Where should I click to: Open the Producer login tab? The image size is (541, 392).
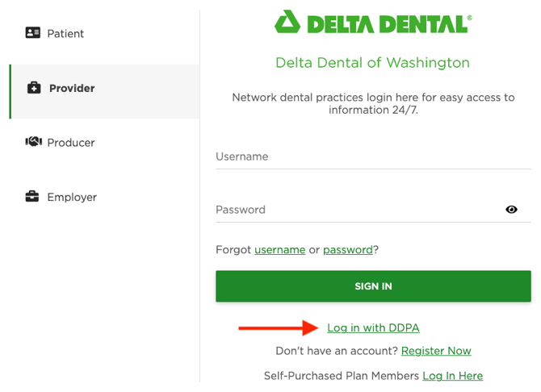71,143
